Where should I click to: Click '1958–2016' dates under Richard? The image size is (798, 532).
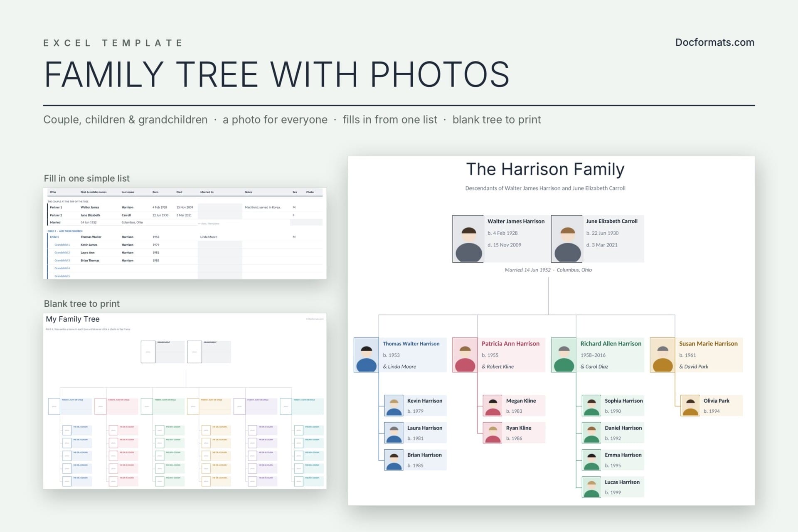593,355
